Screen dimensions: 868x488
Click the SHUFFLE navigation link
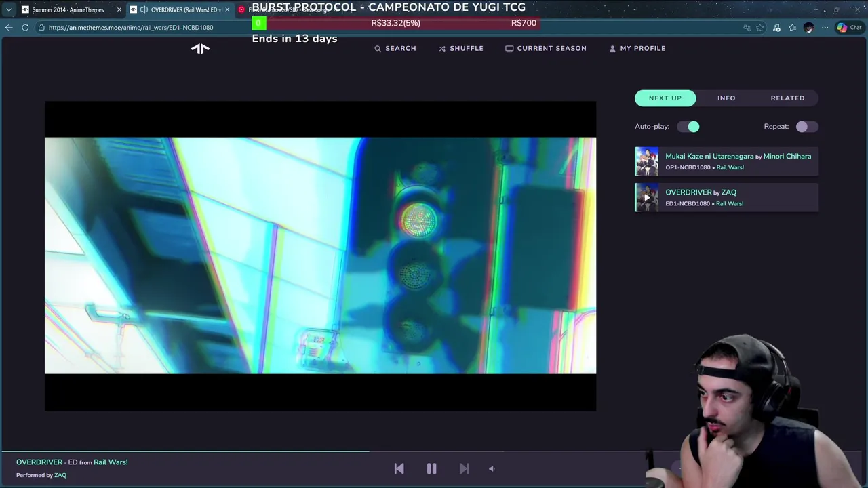coord(461,49)
